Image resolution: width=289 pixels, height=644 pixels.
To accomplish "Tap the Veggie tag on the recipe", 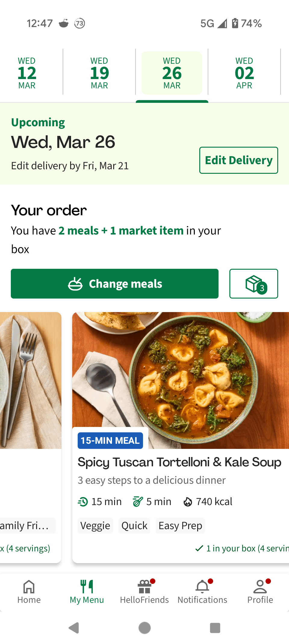I will pos(95,526).
